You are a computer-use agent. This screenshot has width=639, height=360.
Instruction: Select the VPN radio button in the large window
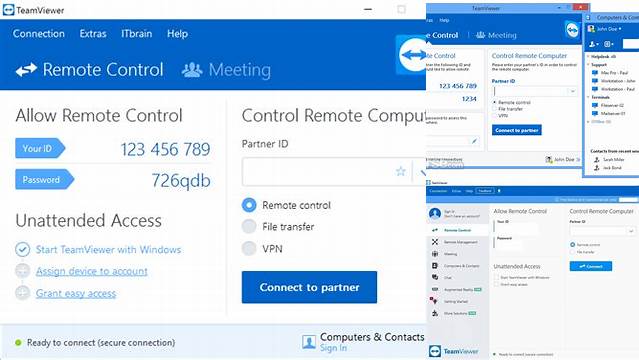tap(249, 248)
